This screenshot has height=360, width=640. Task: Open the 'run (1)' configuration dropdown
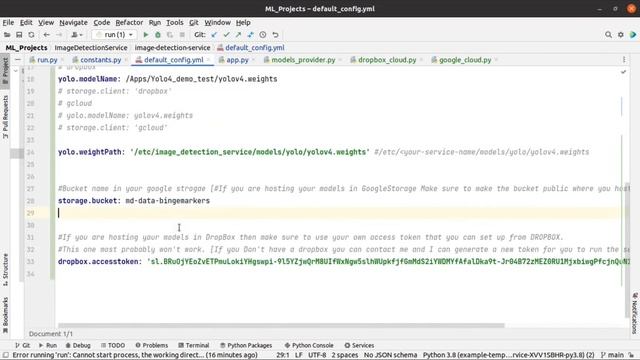pos(114,35)
